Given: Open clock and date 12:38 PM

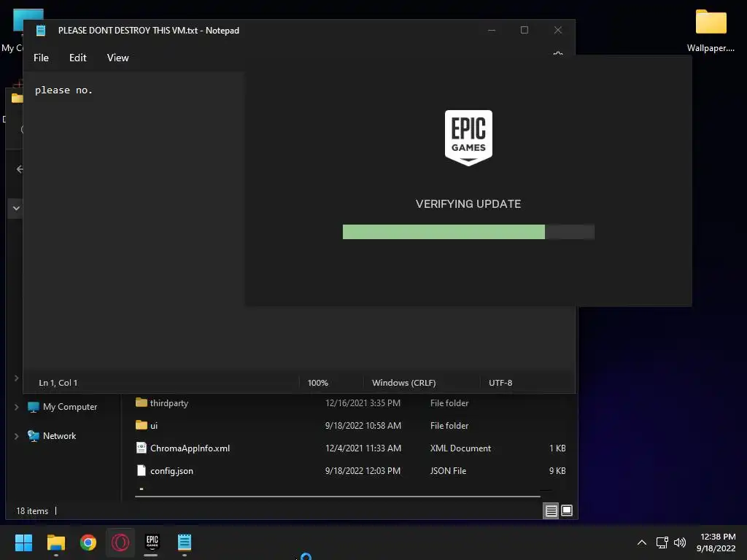Looking at the screenshot, I should tap(716, 542).
